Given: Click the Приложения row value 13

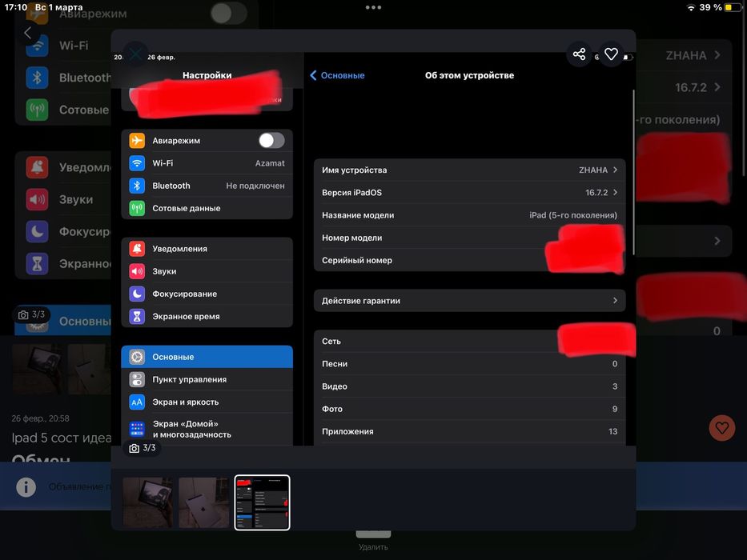Looking at the screenshot, I should coord(612,431).
